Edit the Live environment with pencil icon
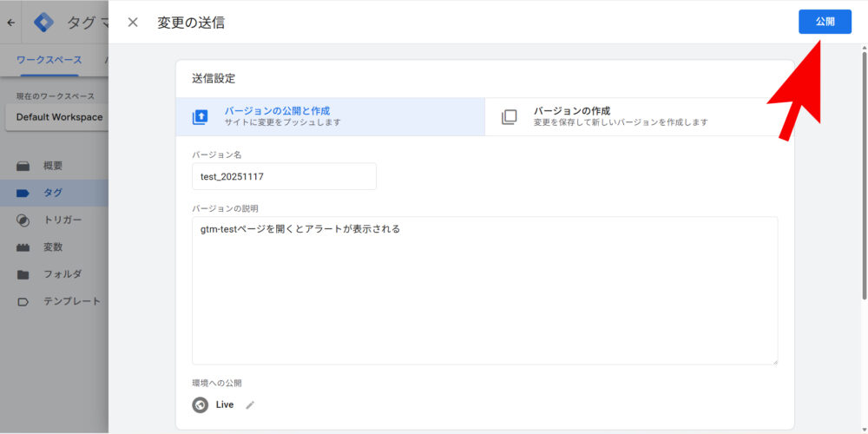The width and height of the screenshot is (868, 434). (250, 404)
